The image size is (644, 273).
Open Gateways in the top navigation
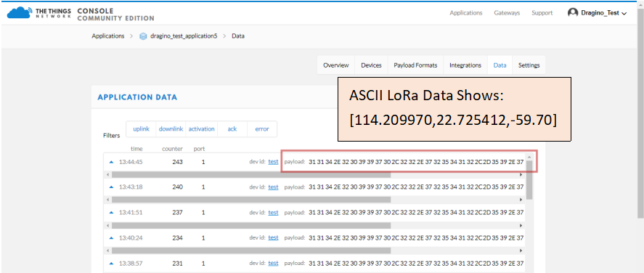pyautogui.click(x=507, y=13)
